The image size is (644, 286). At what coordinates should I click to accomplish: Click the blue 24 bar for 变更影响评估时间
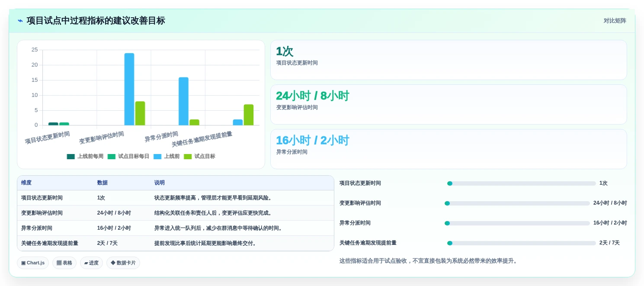tap(129, 89)
